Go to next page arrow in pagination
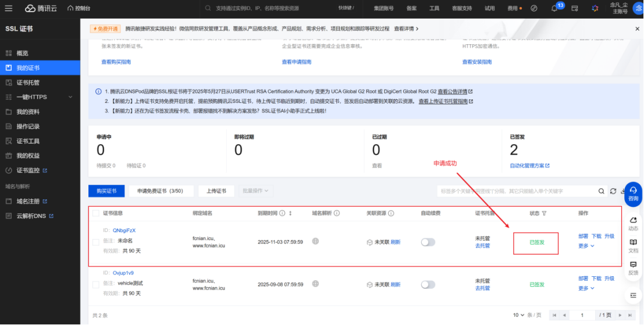 620,315
